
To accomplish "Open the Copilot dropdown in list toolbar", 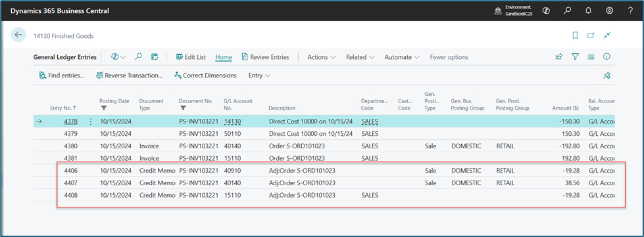I will tap(118, 57).
